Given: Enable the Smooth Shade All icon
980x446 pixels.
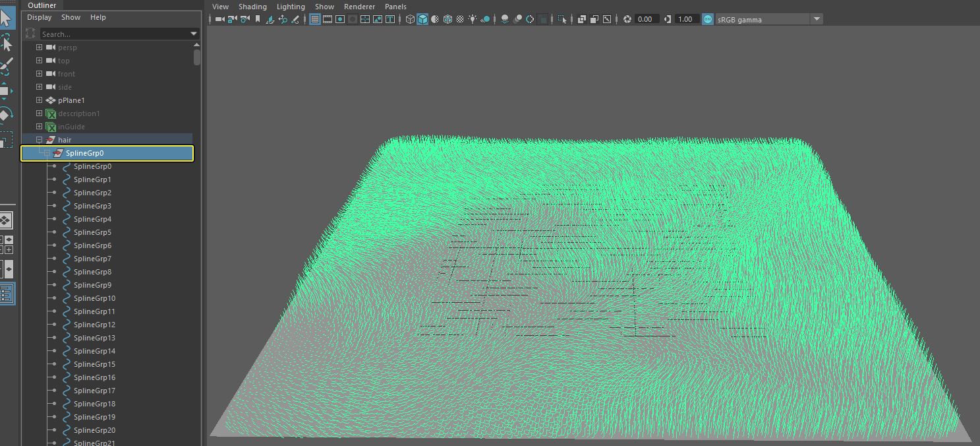Looking at the screenshot, I should [422, 19].
